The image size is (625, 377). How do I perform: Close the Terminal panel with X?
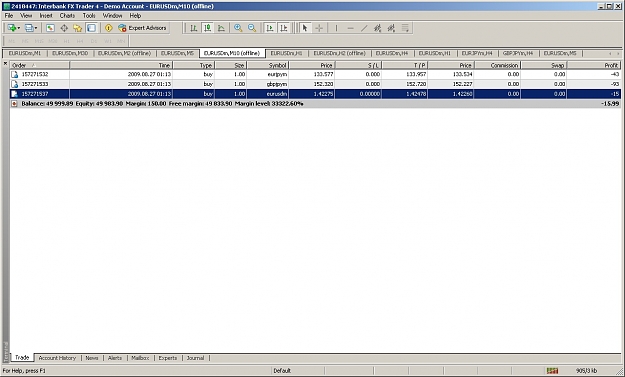tap(5, 63)
